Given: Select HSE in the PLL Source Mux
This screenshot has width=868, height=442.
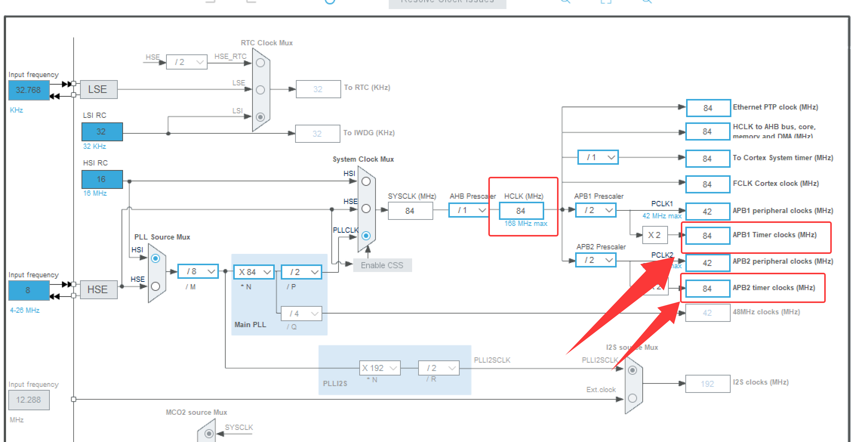Looking at the screenshot, I should [x=155, y=286].
